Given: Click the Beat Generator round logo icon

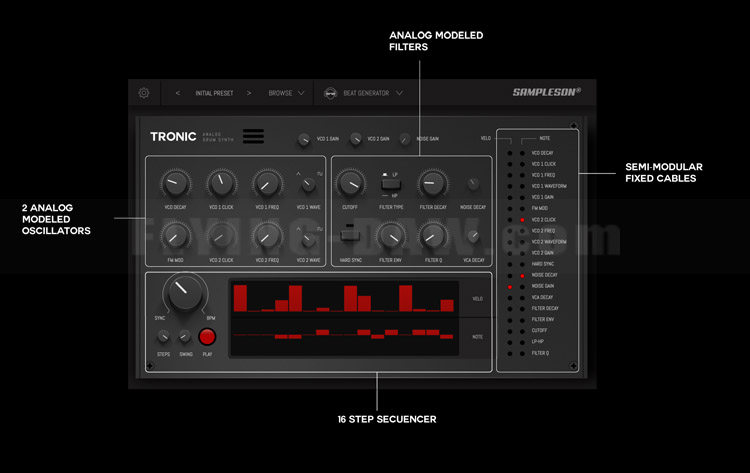Looking at the screenshot, I should [x=330, y=93].
